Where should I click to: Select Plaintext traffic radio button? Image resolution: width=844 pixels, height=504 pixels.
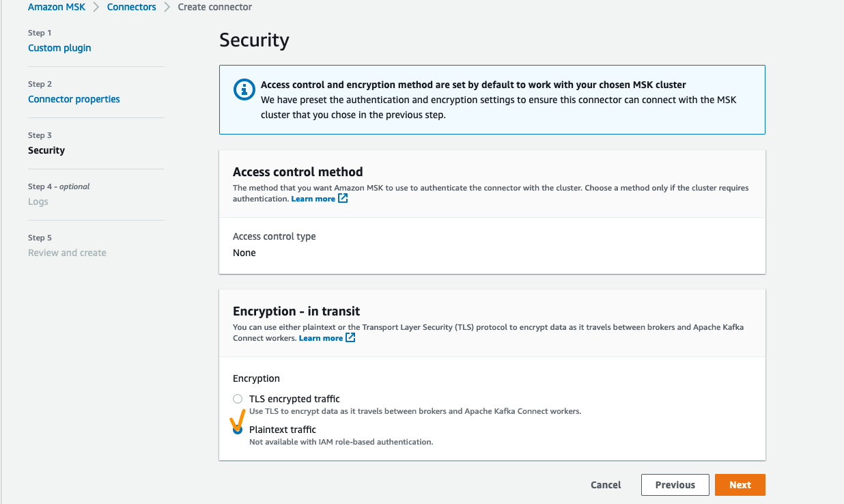[238, 430]
